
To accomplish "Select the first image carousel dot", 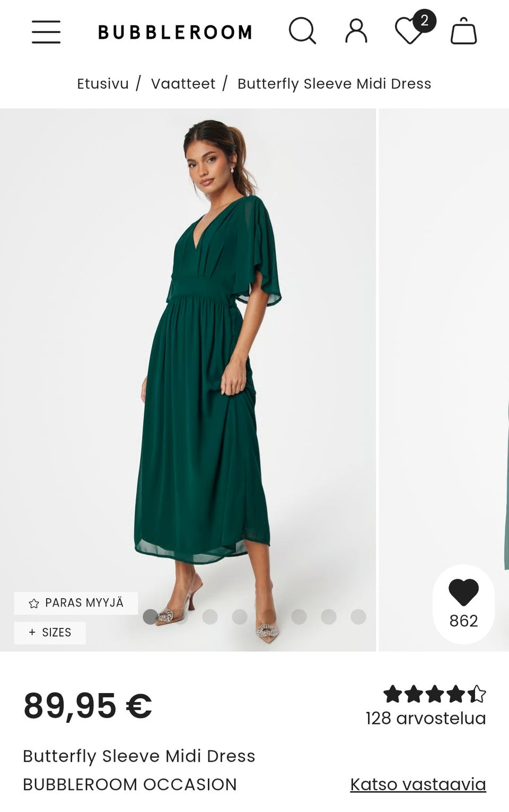I will coord(151,616).
